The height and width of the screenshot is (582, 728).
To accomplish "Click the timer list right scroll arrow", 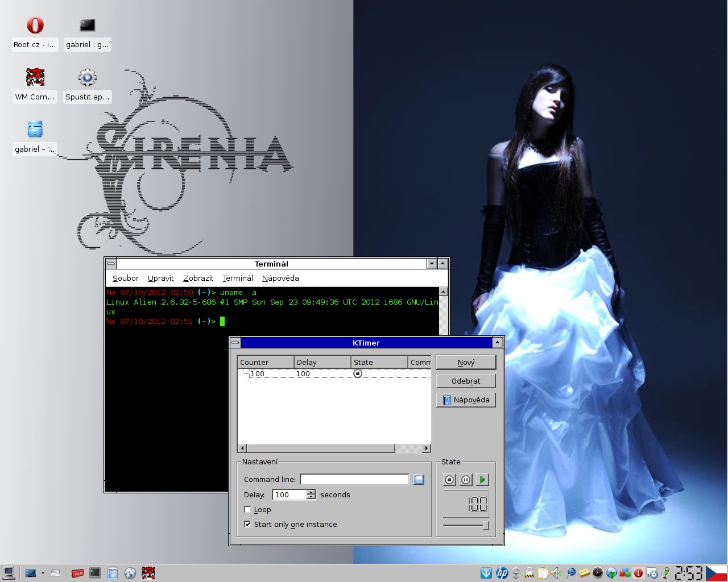I will pyautogui.click(x=427, y=448).
